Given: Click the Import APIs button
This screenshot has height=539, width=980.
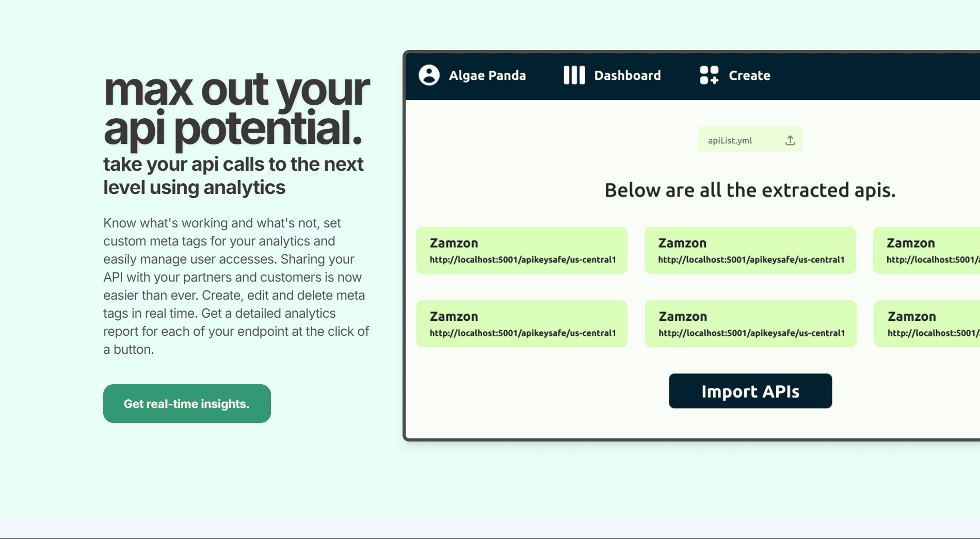Looking at the screenshot, I should [750, 391].
